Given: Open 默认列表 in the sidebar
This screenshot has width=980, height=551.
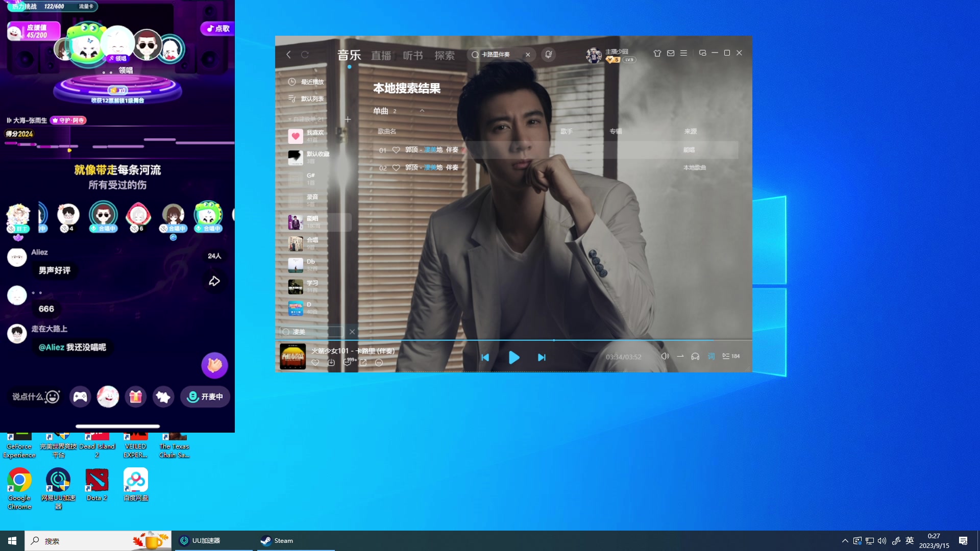Looking at the screenshot, I should coord(306,98).
